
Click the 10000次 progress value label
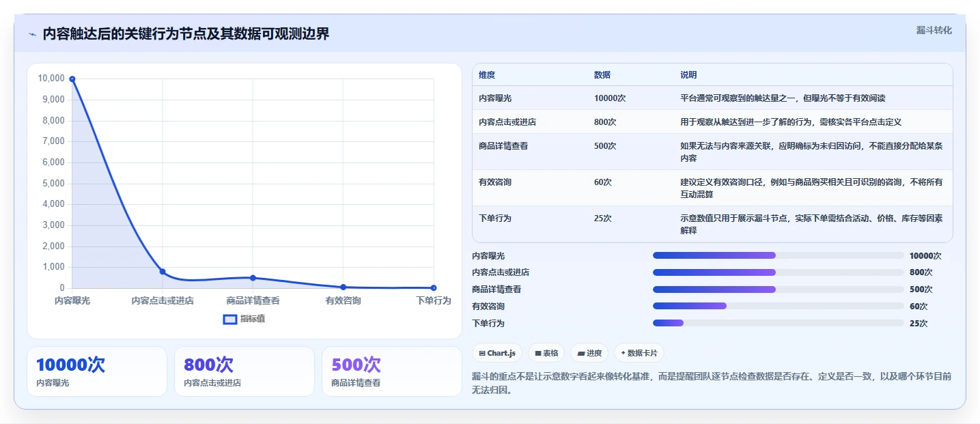pyautogui.click(x=925, y=256)
